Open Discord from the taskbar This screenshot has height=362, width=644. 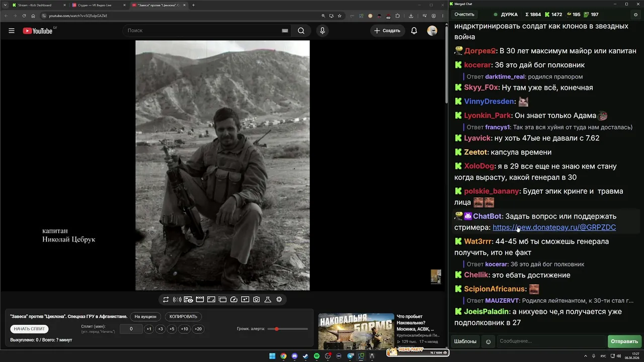tap(294, 356)
